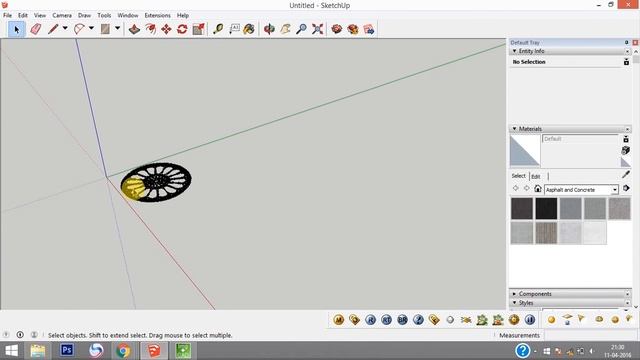Click the Zoom Extents tool
Viewport: 640px width, 360px height.
coord(318,29)
